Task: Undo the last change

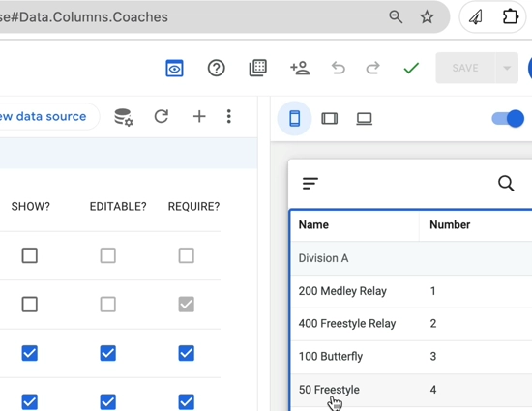Action: [338, 68]
